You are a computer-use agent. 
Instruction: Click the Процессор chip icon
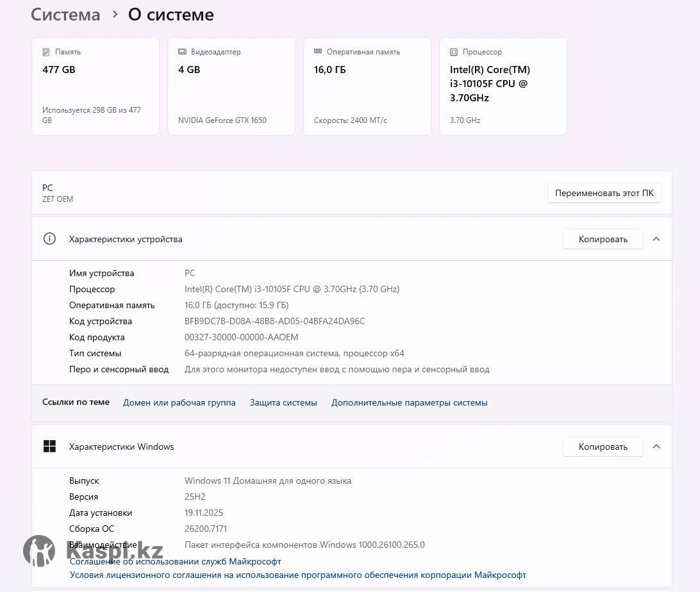tap(454, 52)
